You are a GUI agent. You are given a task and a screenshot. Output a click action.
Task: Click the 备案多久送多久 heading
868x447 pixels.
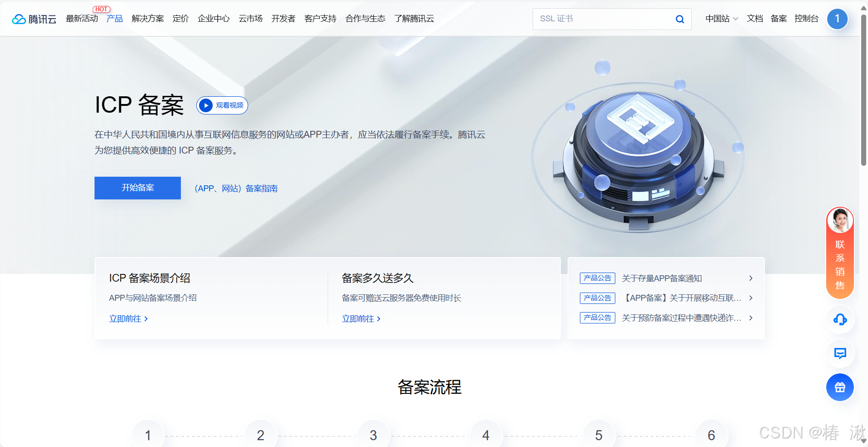click(x=378, y=278)
